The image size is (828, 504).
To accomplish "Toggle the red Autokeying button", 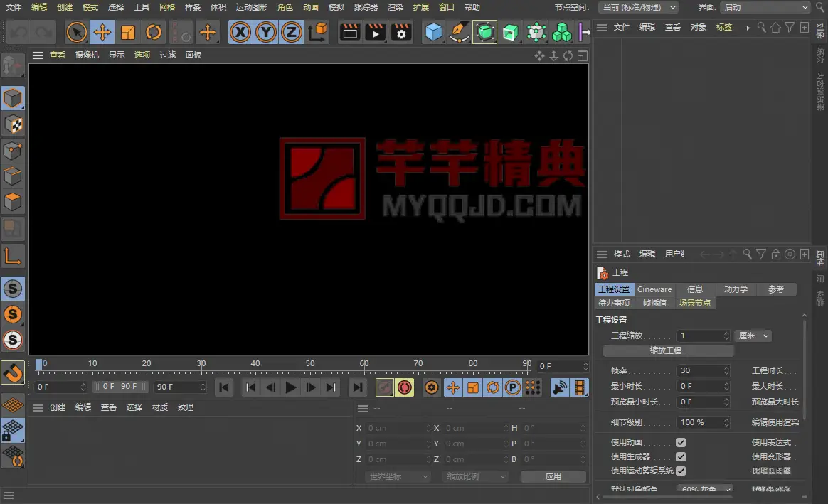I will tap(405, 387).
